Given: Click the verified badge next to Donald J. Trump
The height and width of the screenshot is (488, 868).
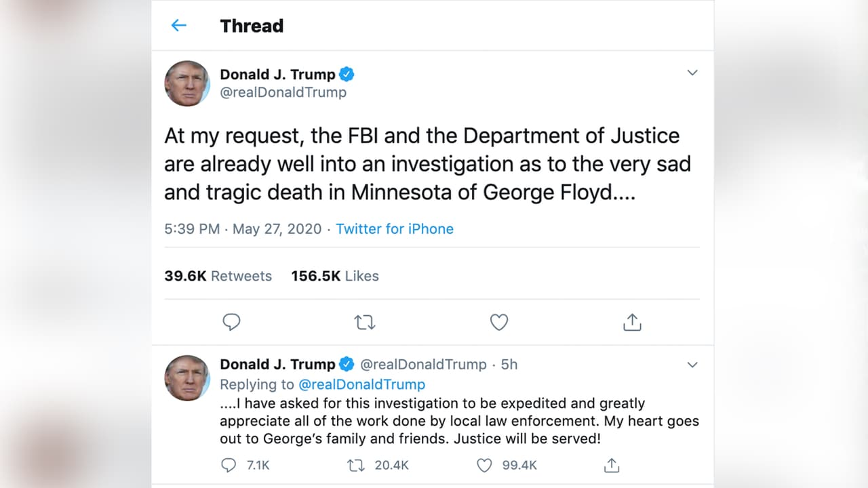Looking at the screenshot, I should click(346, 74).
